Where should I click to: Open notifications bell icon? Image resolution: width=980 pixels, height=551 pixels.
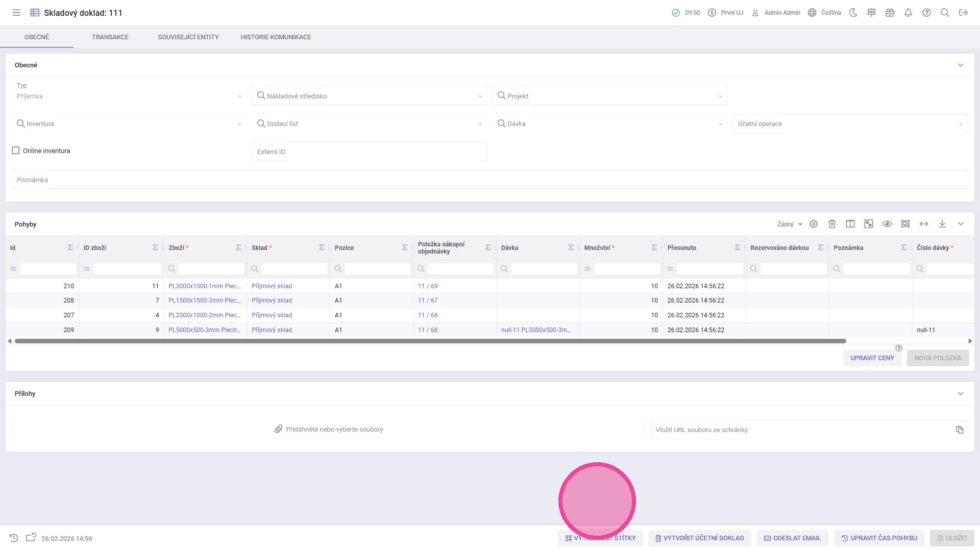click(908, 13)
